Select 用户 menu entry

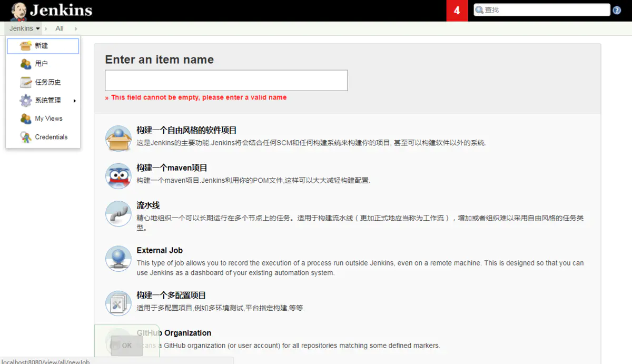pos(43,64)
